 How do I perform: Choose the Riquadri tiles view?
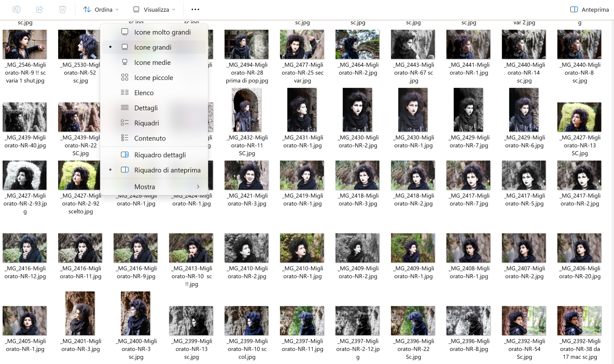click(154, 123)
